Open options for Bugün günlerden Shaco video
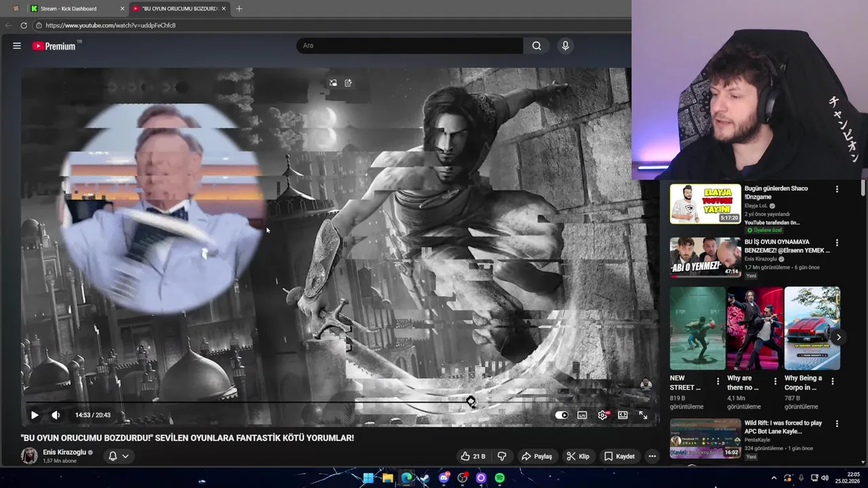Screen dimensions: 868x488 (x=837, y=189)
